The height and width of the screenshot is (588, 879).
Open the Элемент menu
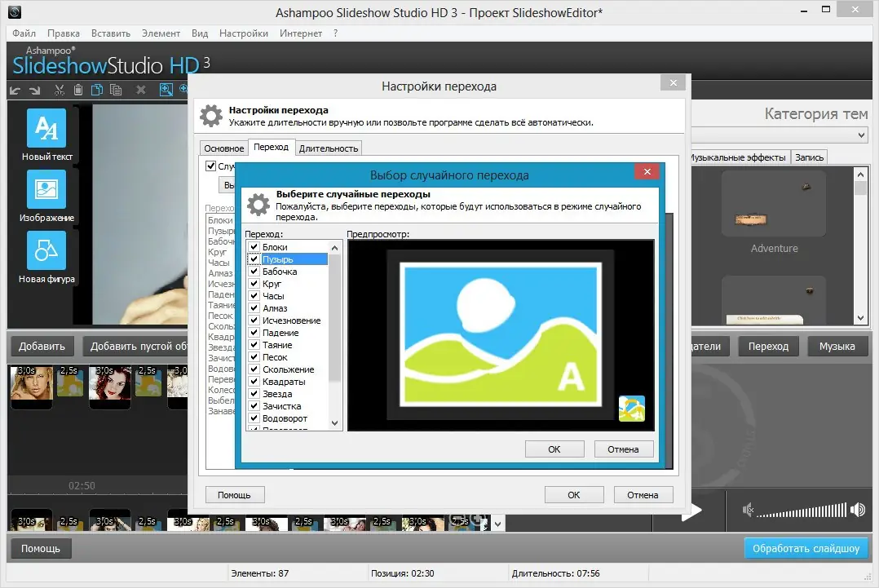[161, 33]
